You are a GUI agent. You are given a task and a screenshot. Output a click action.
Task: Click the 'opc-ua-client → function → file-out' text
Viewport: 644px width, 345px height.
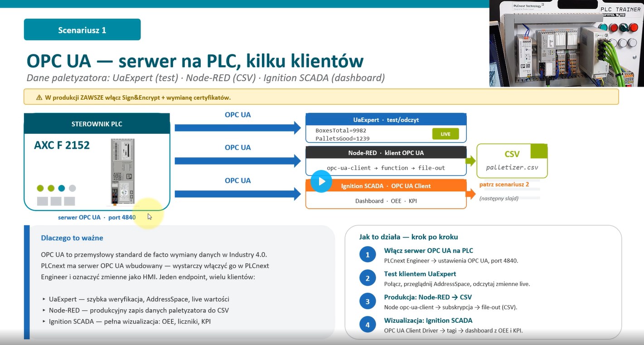coord(386,168)
